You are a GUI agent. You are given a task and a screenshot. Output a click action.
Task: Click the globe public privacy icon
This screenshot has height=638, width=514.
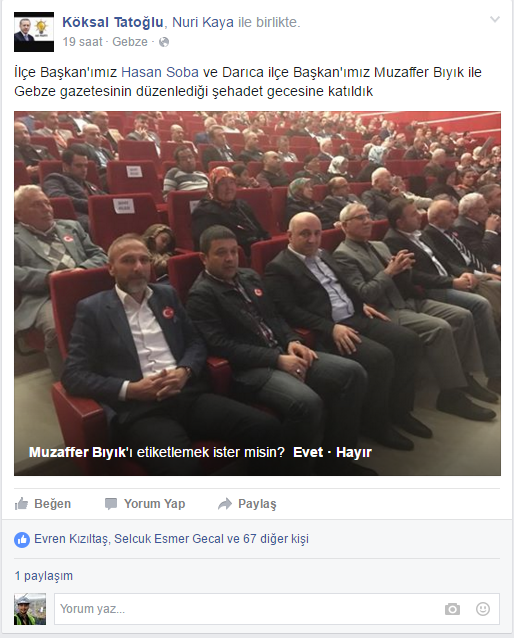pyautogui.click(x=164, y=42)
